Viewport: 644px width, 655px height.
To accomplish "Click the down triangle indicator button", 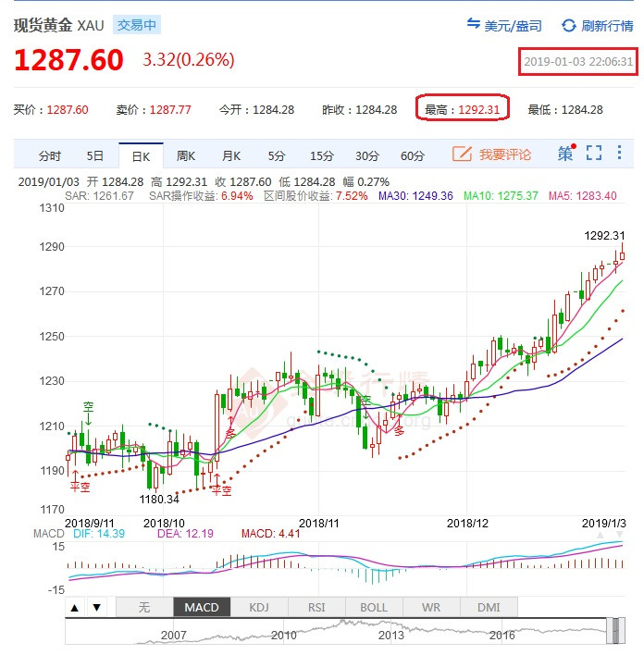I will coord(95,608).
